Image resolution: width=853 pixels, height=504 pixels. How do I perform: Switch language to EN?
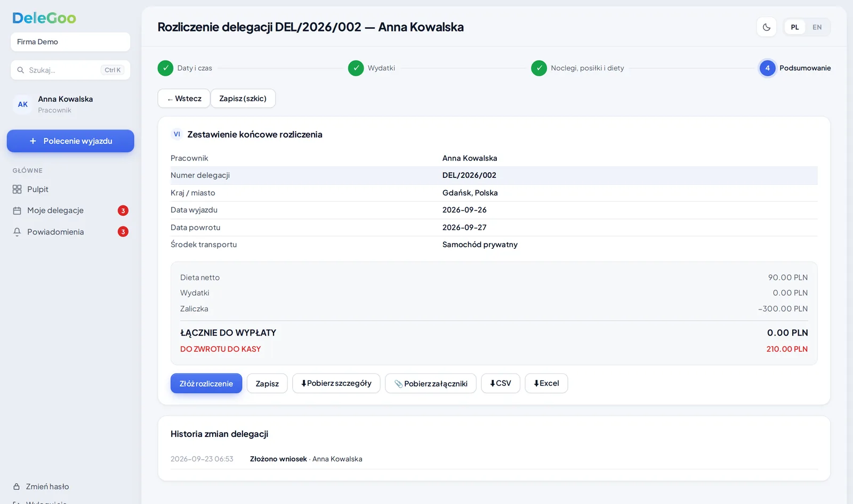(x=817, y=27)
